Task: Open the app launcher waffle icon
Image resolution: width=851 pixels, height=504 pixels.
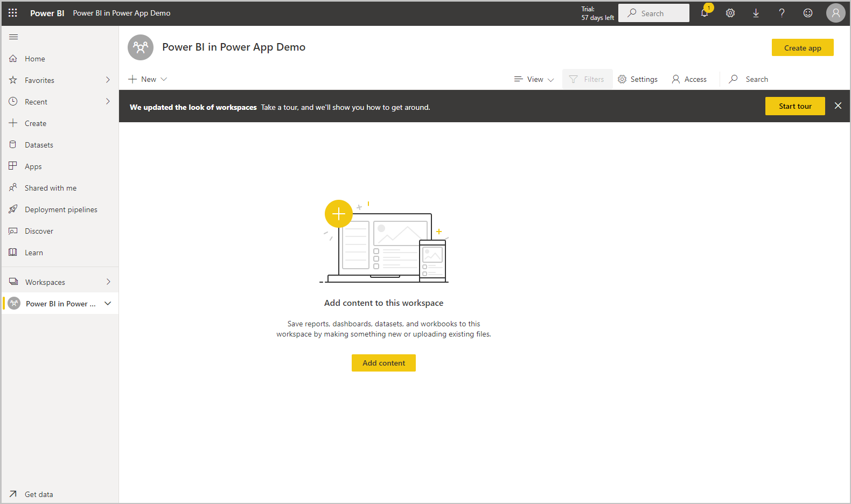Action: pyautogui.click(x=13, y=13)
